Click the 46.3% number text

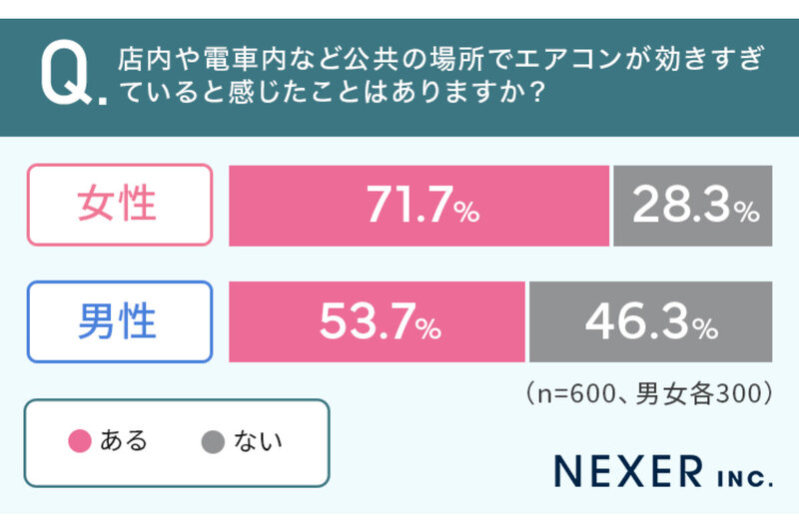tap(652, 321)
